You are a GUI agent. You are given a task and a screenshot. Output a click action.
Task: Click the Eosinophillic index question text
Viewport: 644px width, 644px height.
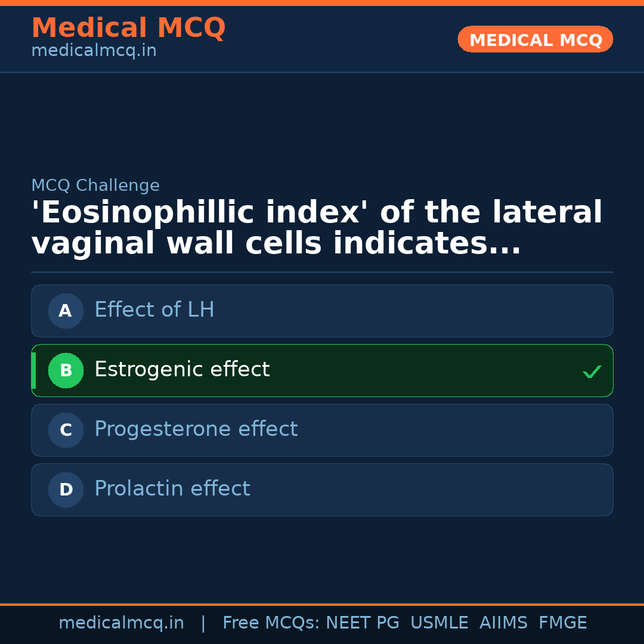[x=316, y=228]
